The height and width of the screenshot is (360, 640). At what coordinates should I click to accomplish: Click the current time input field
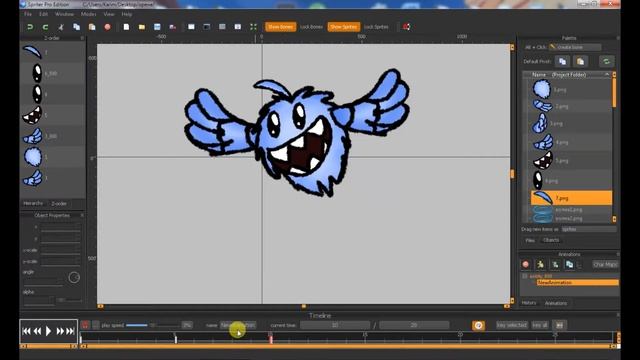click(x=335, y=325)
